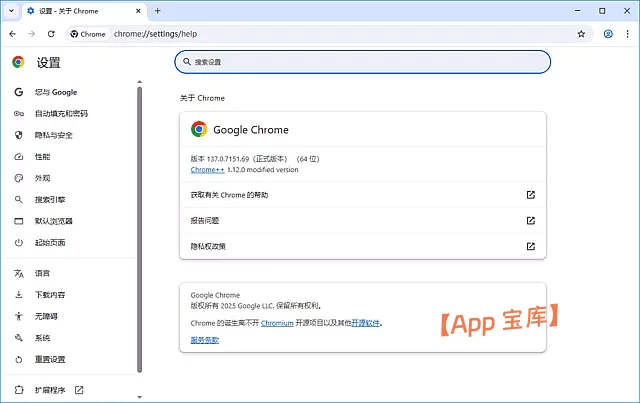Select the 重置设置 sidebar label
The height and width of the screenshot is (403, 640).
pos(50,360)
